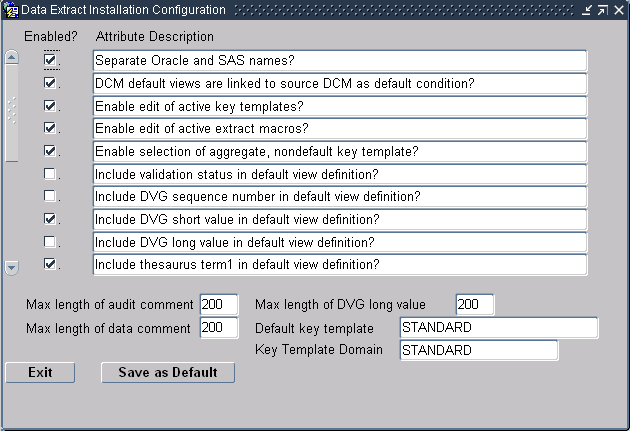630x431 pixels.
Task: Toggle Include DVG long value checkbox
Action: point(50,242)
